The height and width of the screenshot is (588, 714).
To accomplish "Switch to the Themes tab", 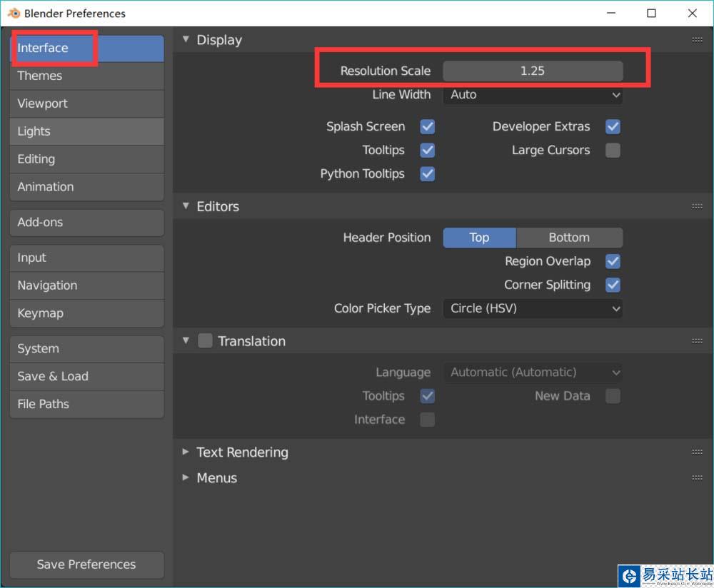I will pos(86,76).
